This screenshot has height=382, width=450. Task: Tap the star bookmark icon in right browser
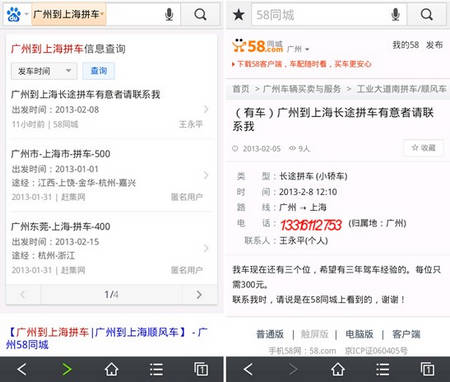pos(239,15)
